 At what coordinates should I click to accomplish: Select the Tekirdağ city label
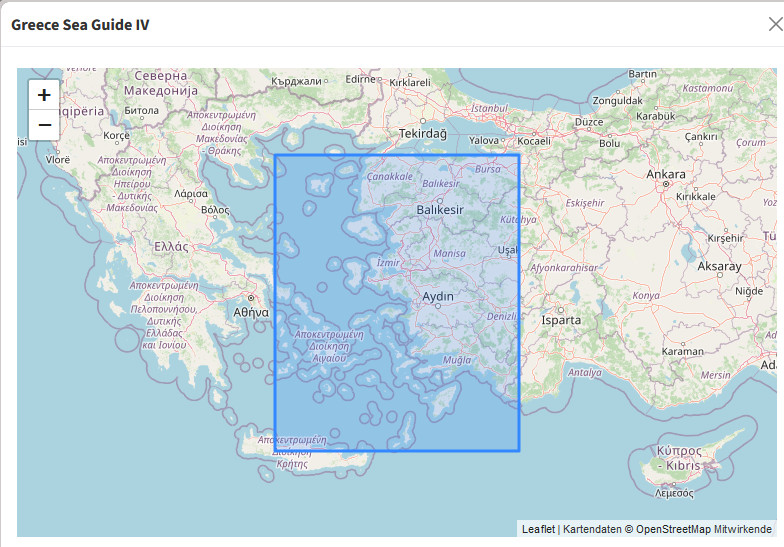[x=423, y=133]
